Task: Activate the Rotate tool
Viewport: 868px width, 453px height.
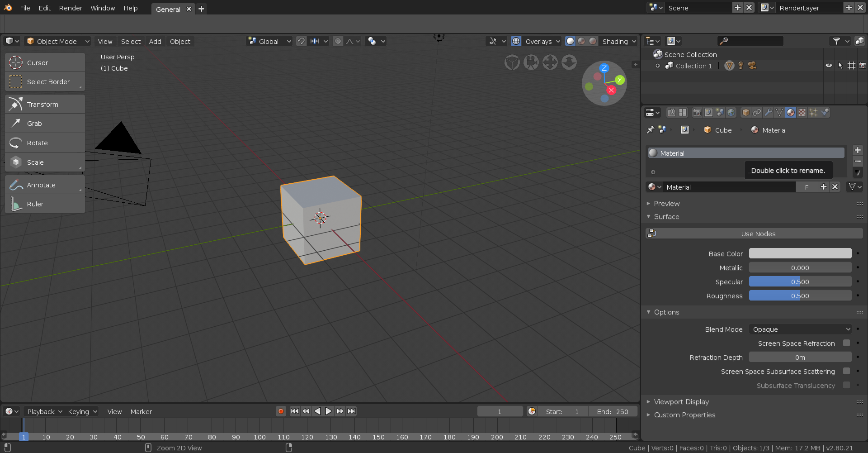Action: (45, 143)
